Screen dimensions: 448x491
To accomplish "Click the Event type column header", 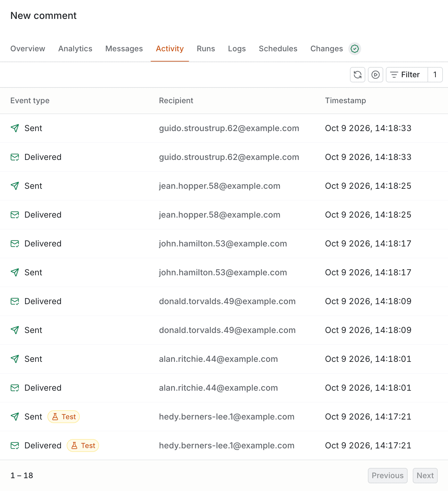I will (30, 101).
